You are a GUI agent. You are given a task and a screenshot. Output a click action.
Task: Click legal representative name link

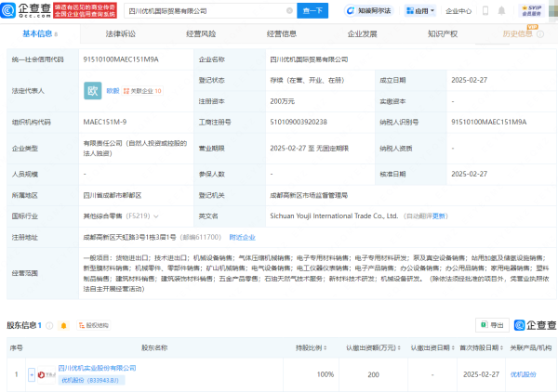(x=113, y=91)
